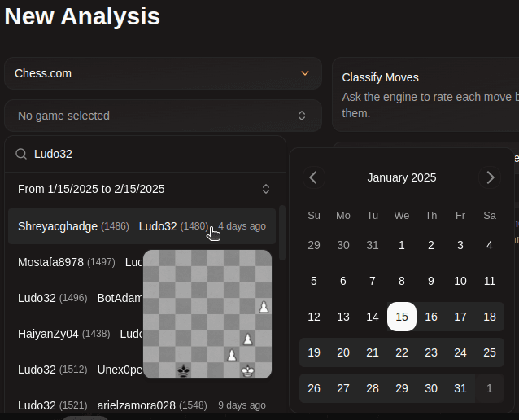Click the date range up-down arrows icon
Screen dimensions: 519x420
[266, 189]
